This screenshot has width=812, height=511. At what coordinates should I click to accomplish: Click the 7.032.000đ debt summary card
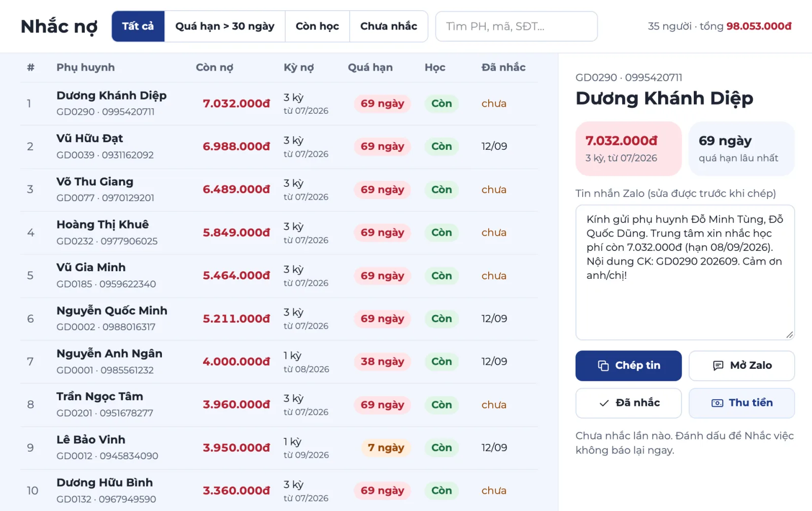628,149
